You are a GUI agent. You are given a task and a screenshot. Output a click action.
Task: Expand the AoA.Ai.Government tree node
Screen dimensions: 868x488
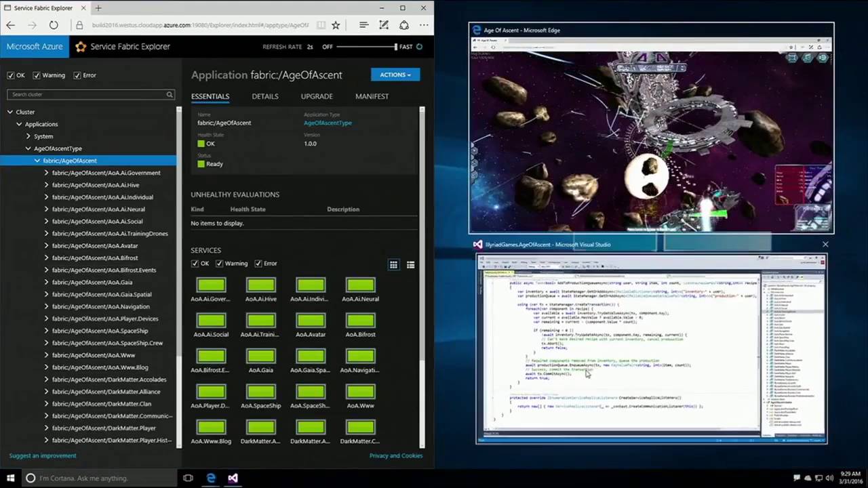(46, 173)
